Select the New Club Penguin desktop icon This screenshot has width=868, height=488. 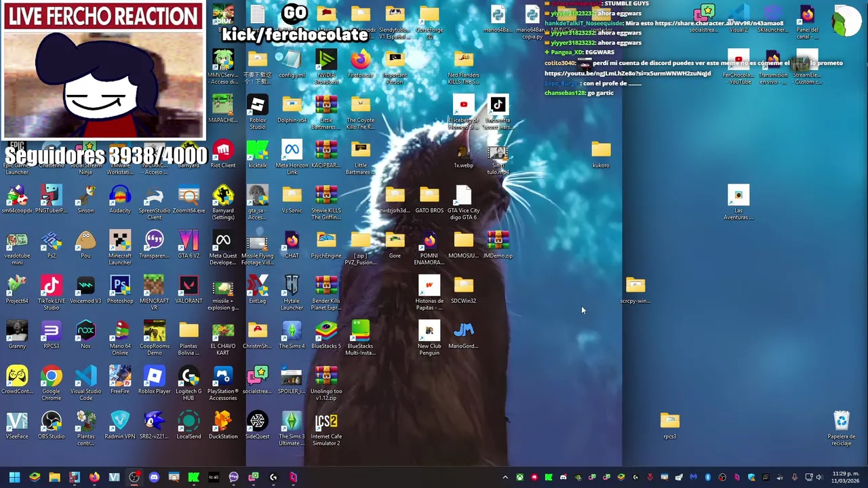tap(429, 338)
